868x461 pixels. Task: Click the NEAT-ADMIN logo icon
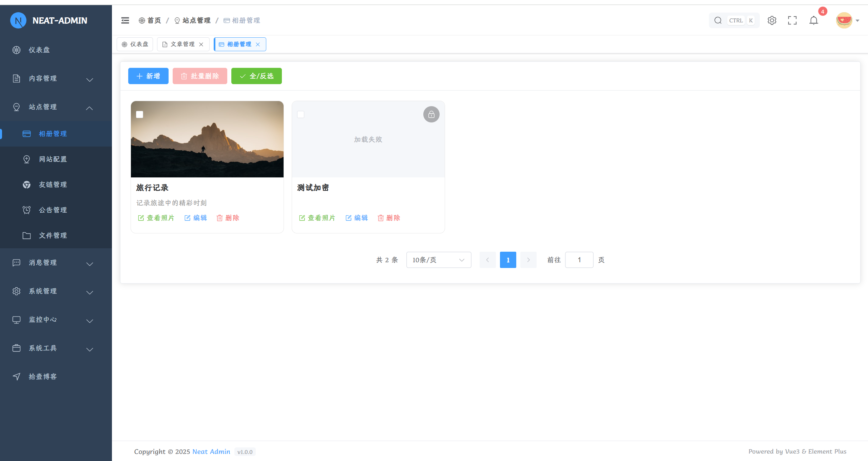[x=18, y=20]
